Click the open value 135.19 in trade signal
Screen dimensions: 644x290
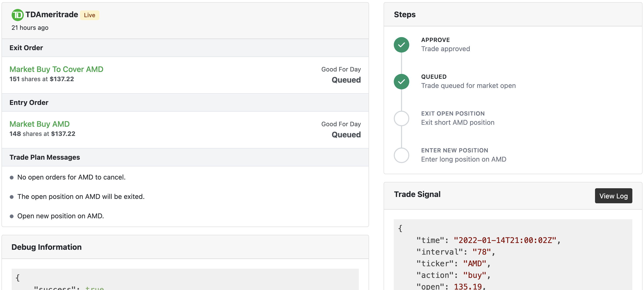click(467, 287)
